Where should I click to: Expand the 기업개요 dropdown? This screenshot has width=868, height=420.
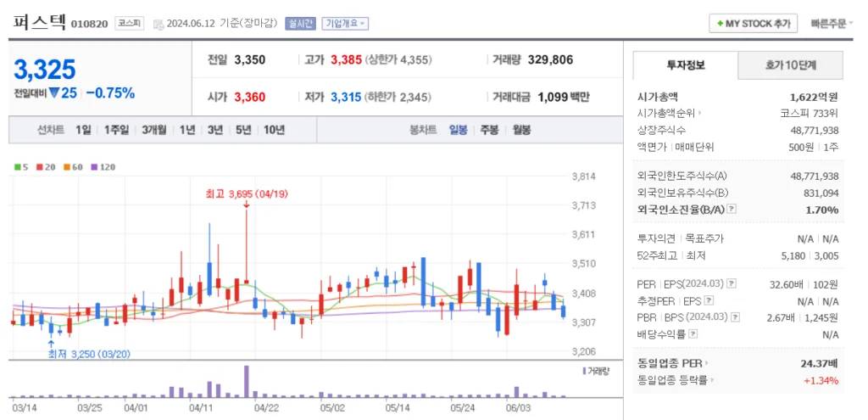345,24
